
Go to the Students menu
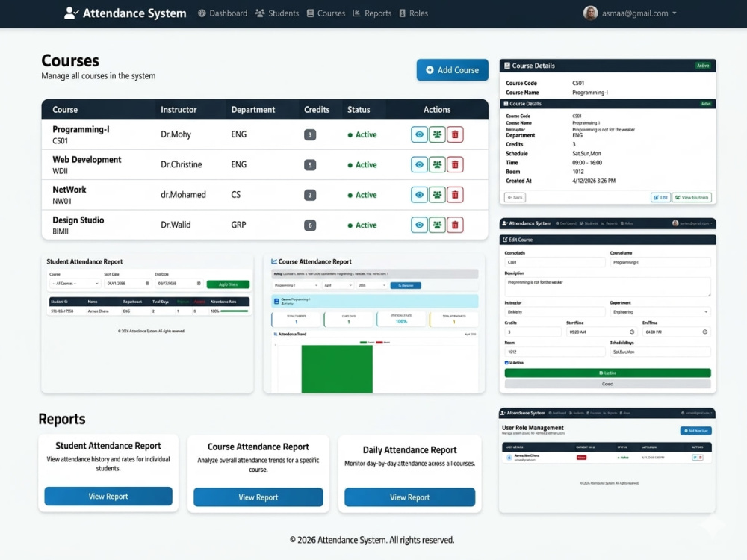click(277, 13)
